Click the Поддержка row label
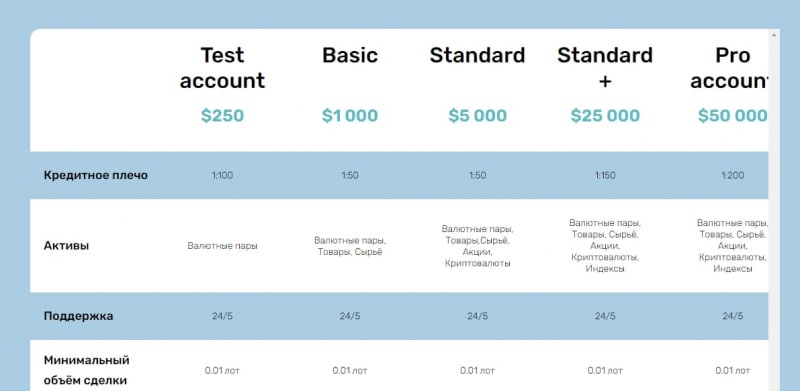 pos(79,316)
